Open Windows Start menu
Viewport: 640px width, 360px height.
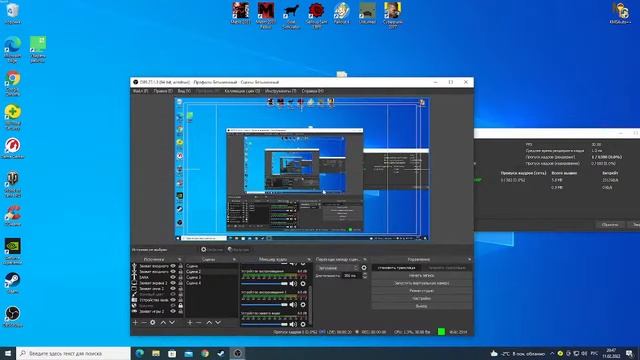(8, 353)
